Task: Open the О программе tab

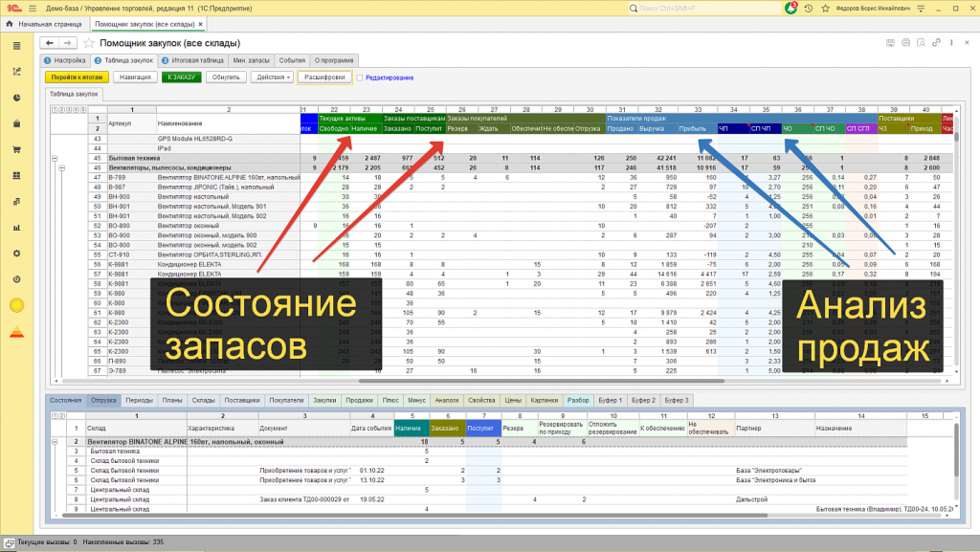Action: coord(334,60)
